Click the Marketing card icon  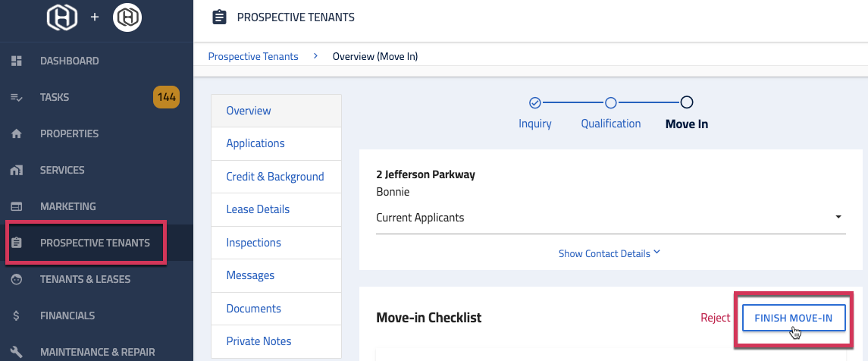point(17,206)
